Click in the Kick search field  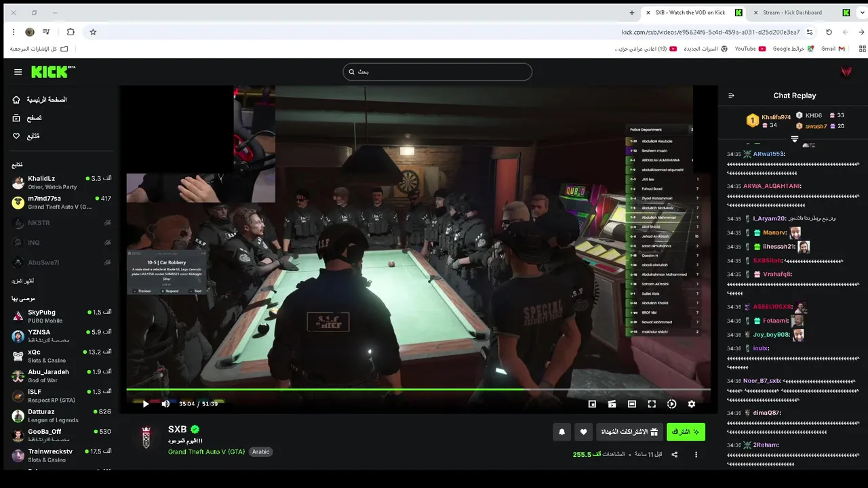tap(437, 72)
